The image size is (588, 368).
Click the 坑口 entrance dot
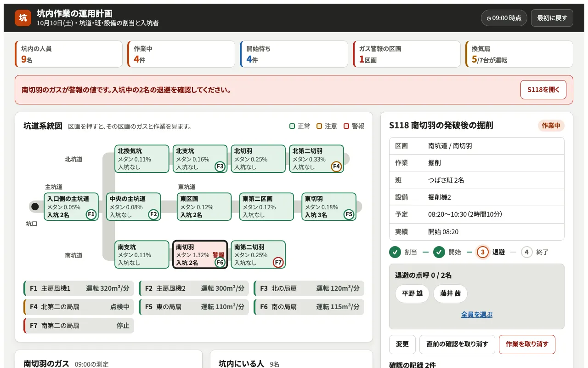click(35, 207)
